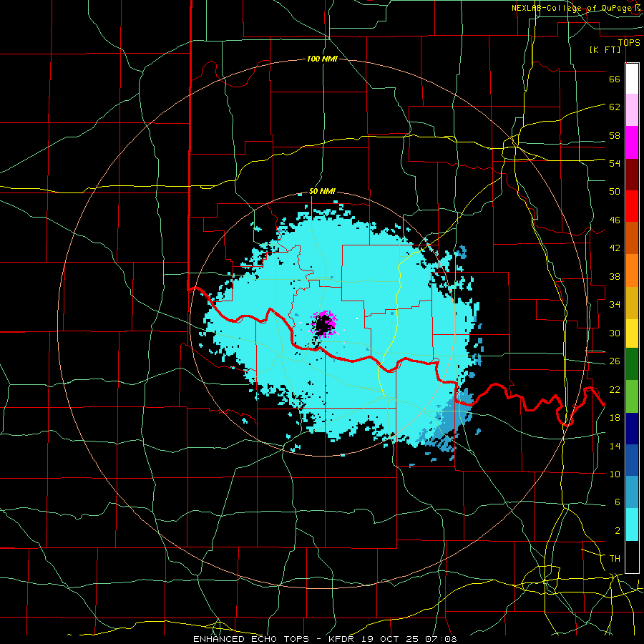
Task: Click the magenta 58 kft legend swatch
Action: [x=632, y=142]
